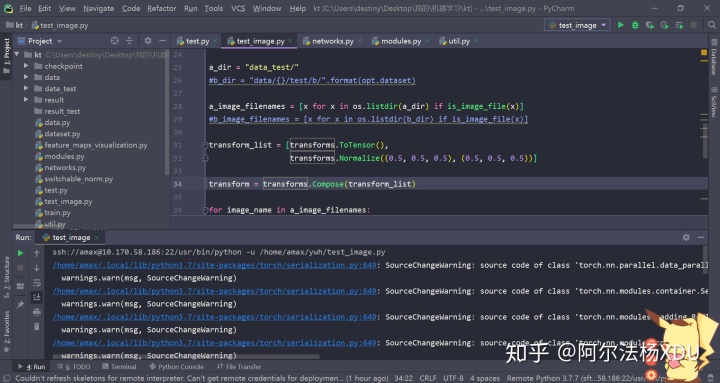Open the Database side tool window
Viewport: 720px width, 383px height.
click(714, 58)
